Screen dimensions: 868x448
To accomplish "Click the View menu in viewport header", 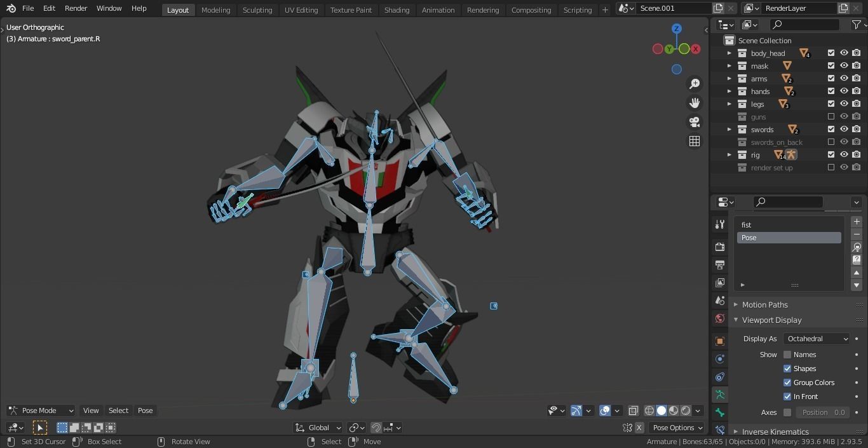I will pos(91,411).
